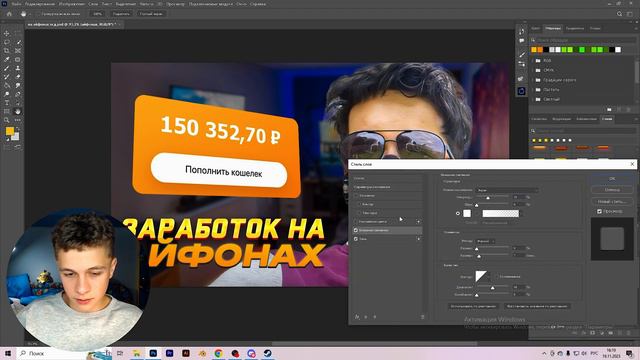Image resolution: width=640 pixels, height=360 pixels.
Task: Select the Eyedropper tool
Action: [x=7, y=60]
